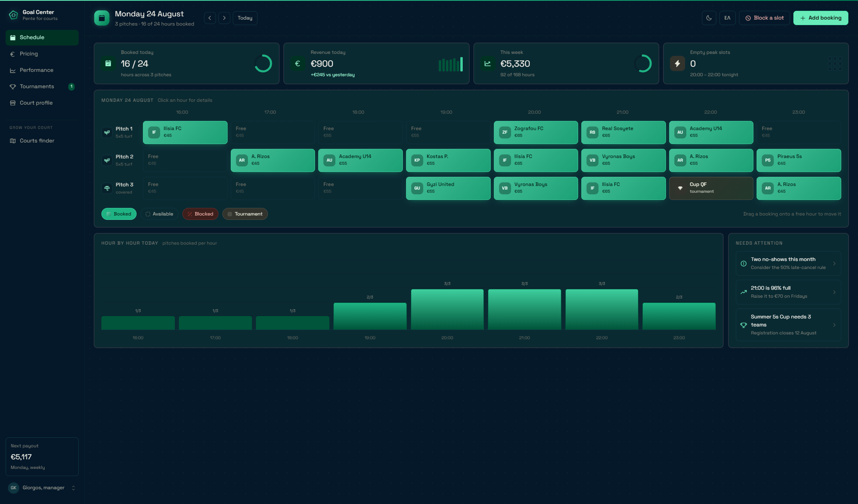Click the Booked today checklist icon
The width and height of the screenshot is (858, 504).
[x=108, y=63]
